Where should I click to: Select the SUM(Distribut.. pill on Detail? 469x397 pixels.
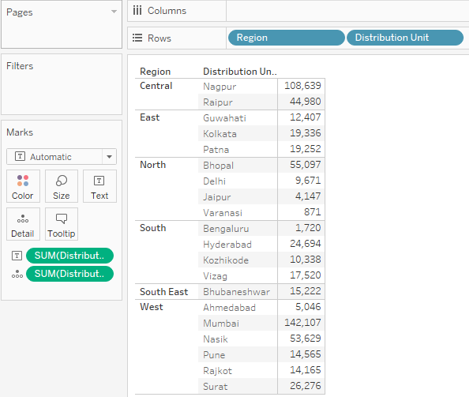point(70,274)
